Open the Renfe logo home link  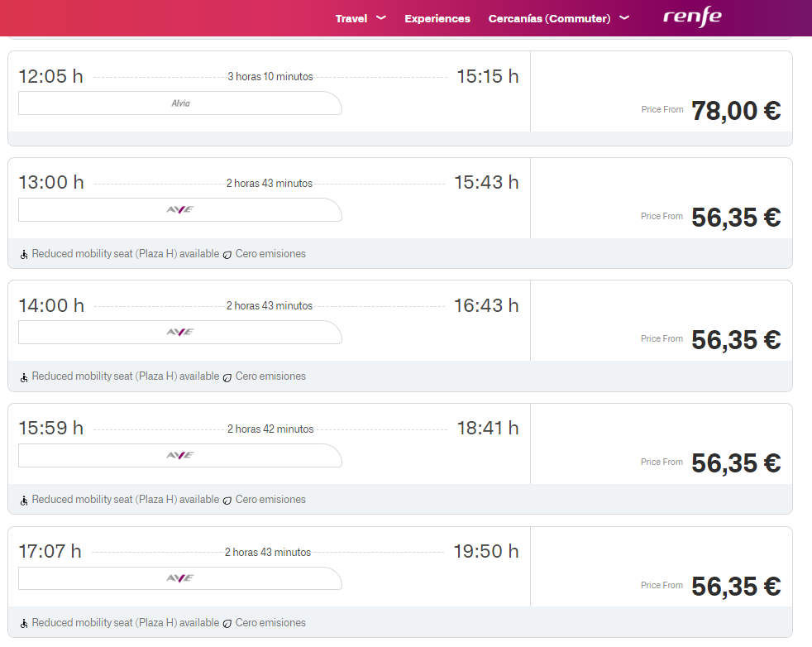(692, 17)
